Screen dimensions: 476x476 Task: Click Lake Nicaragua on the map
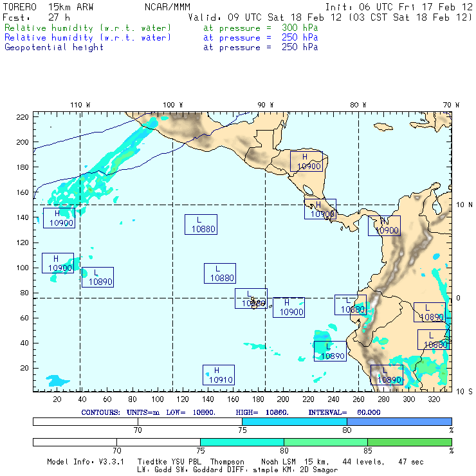point(308,190)
